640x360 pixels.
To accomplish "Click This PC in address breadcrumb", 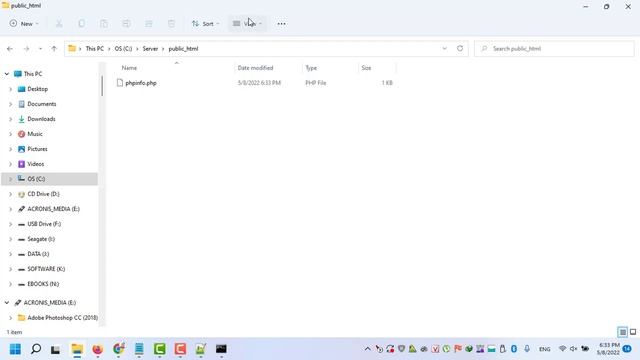I will (94, 49).
